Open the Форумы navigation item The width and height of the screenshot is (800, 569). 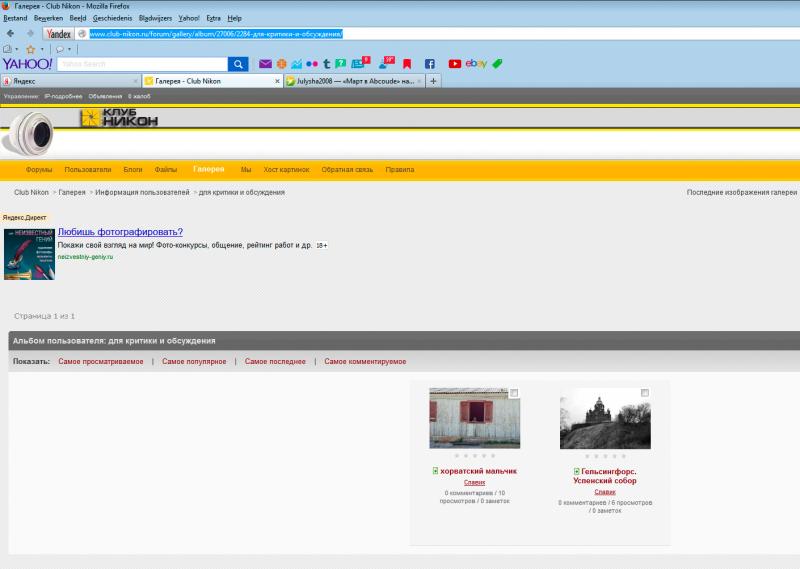pos(39,169)
